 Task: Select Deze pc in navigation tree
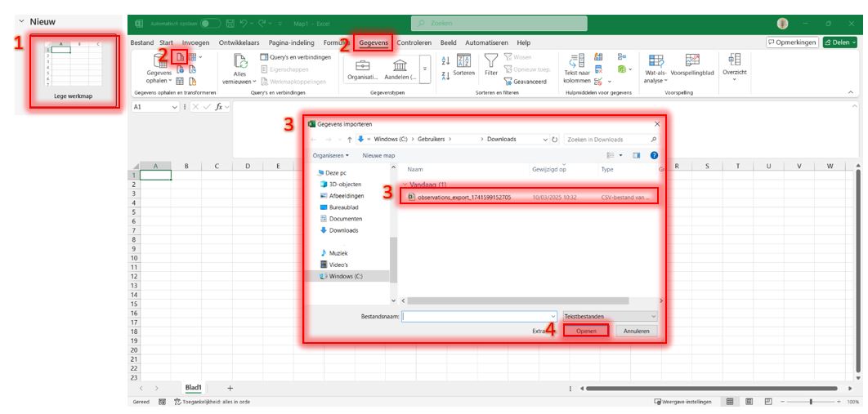[x=335, y=172]
